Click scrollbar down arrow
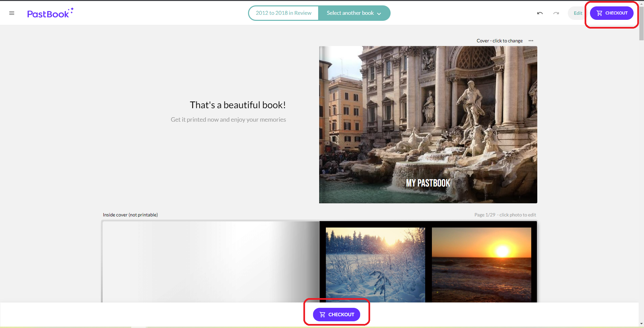This screenshot has height=328, width=644. (x=641, y=324)
